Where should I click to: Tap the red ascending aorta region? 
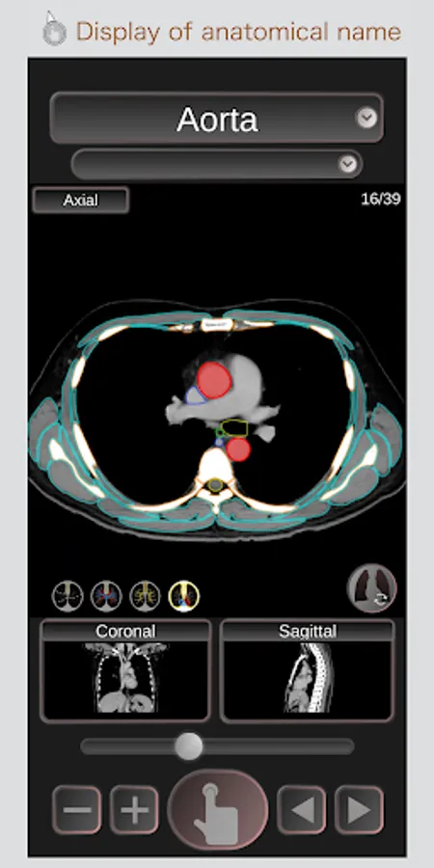[x=214, y=380]
